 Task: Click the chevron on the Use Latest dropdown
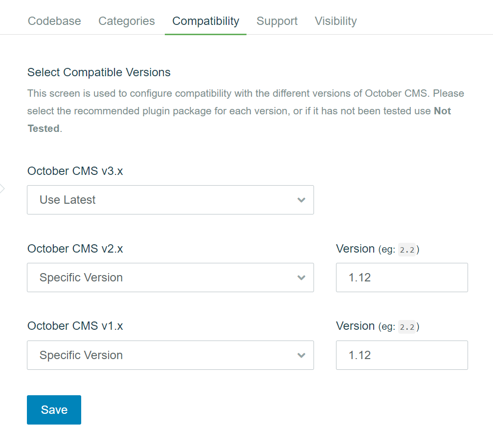coord(302,199)
